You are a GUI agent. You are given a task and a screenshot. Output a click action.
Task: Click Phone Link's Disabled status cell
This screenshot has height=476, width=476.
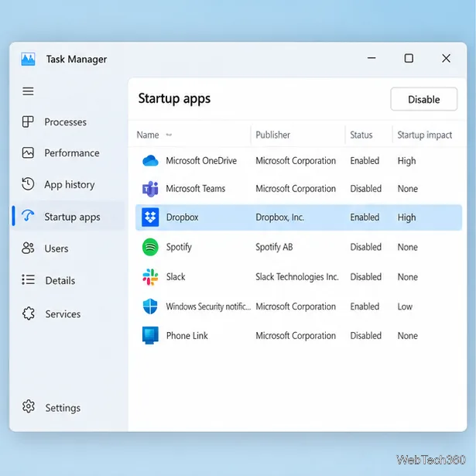coord(366,335)
